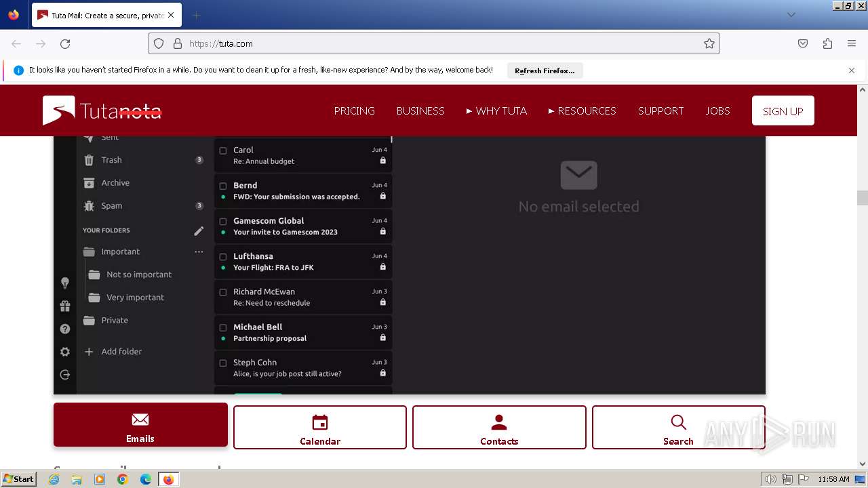Click the shield tracking protection icon
868x488 pixels.
tap(159, 43)
